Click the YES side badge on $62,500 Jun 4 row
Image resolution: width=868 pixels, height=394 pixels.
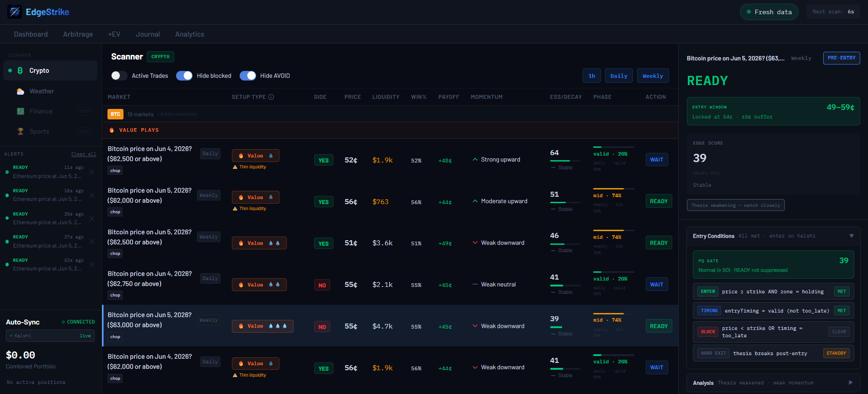coord(323,160)
